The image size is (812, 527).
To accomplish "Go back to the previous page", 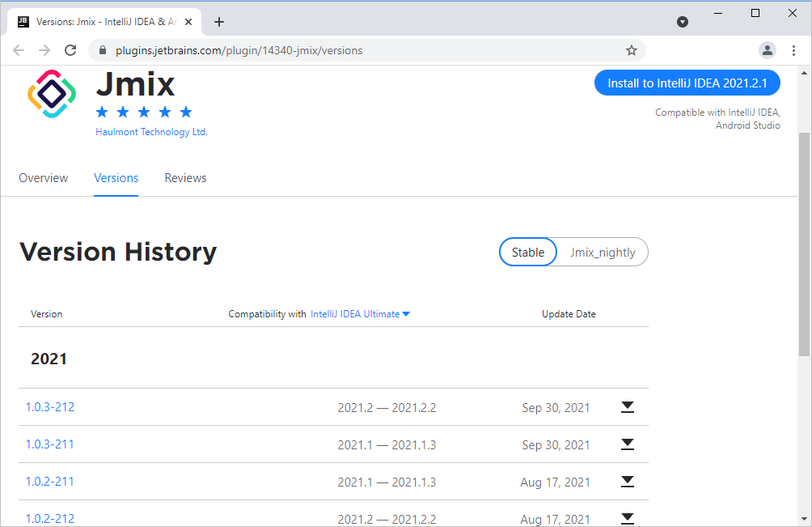I will (x=19, y=50).
